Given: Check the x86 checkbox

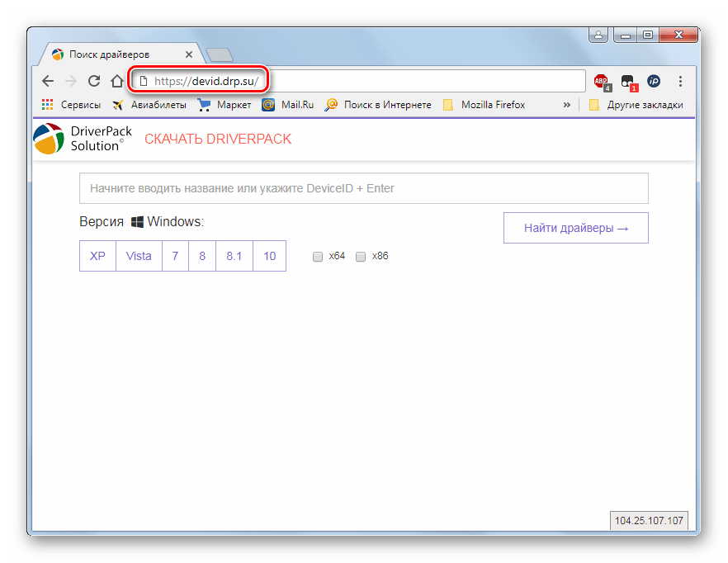Looking at the screenshot, I should [x=360, y=257].
